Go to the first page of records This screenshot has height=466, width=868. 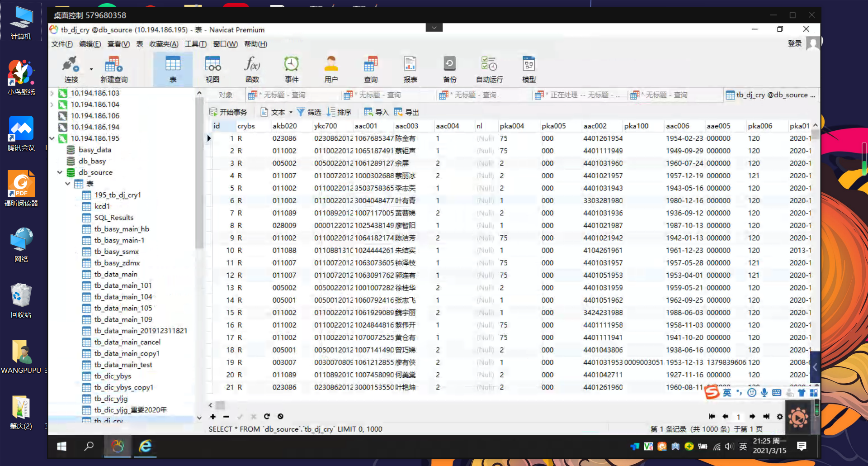(x=712, y=416)
